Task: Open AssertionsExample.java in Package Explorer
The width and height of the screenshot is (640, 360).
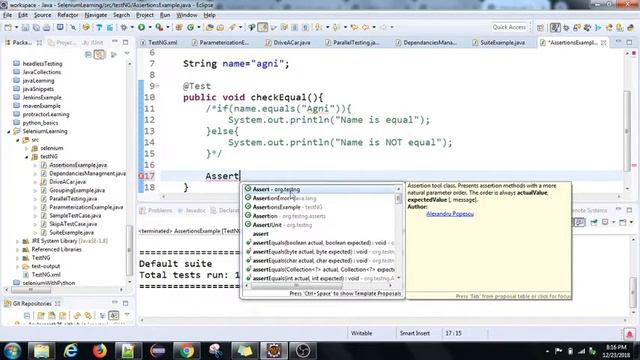Action: (78, 165)
